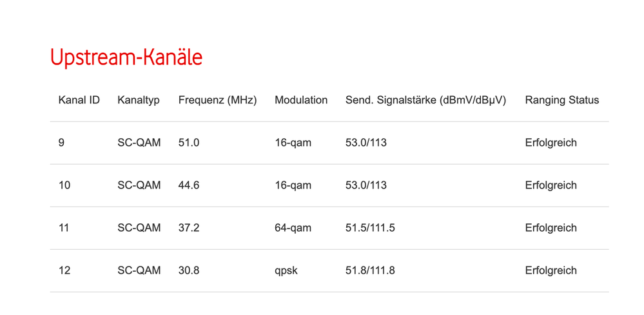644x315 pixels.
Task: Click the Modulation column header
Action: (x=301, y=100)
